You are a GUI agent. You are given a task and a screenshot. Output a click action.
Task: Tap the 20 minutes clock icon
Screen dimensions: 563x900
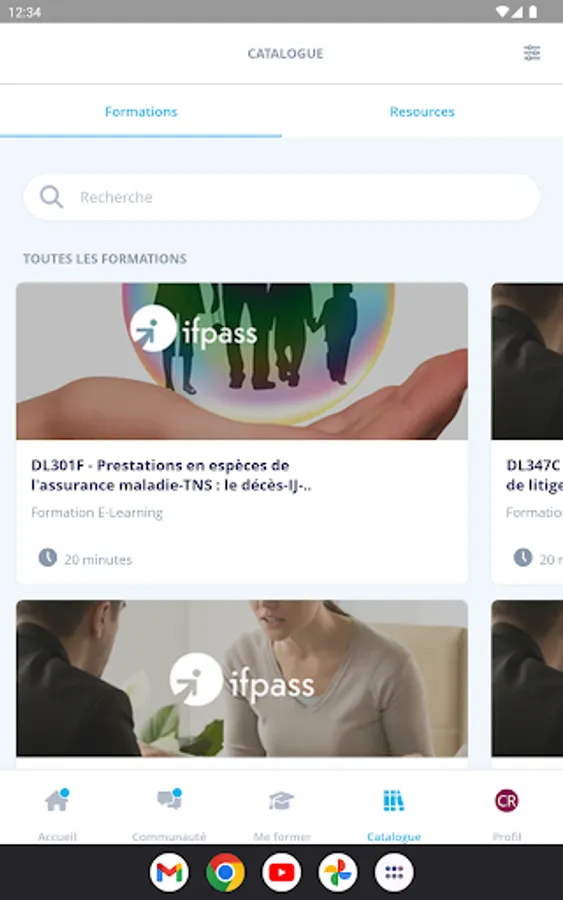pyautogui.click(x=48, y=557)
